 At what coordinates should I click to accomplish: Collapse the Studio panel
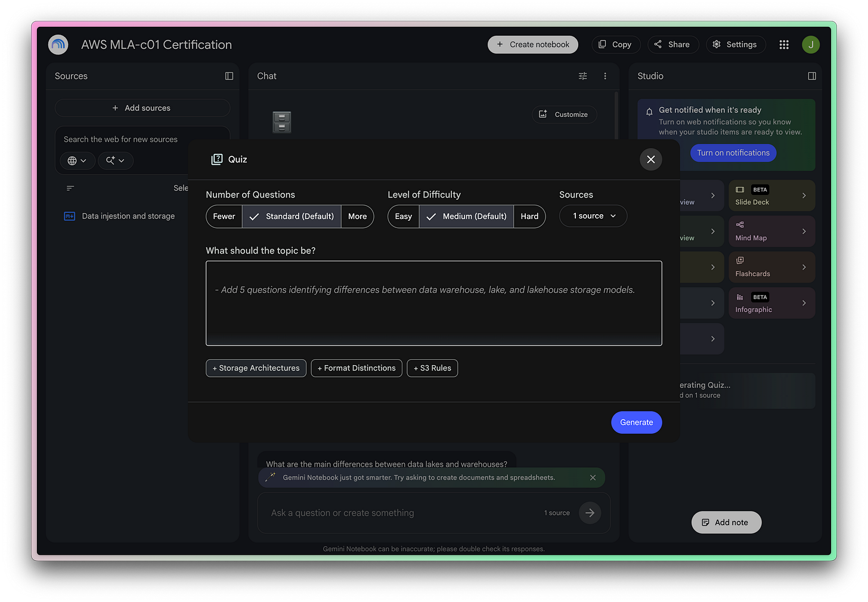click(x=812, y=76)
